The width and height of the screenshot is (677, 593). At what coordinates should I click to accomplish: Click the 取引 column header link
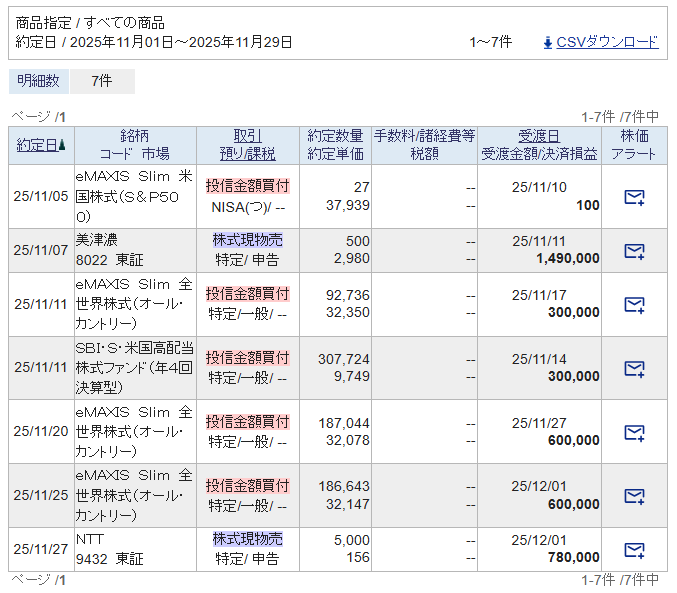click(247, 136)
